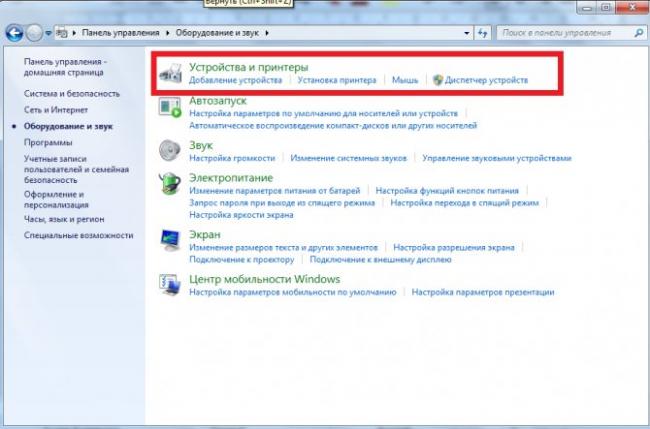Click Настройка параметров мобильности по умолчанию link
Viewport: 650px width, 429px height.
[x=293, y=292]
